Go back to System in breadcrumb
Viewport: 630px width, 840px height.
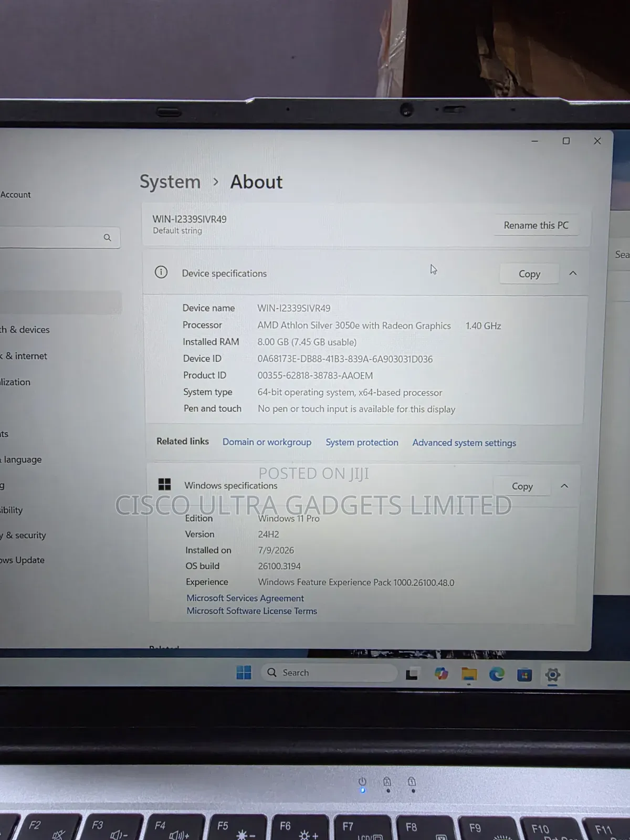coord(170,182)
